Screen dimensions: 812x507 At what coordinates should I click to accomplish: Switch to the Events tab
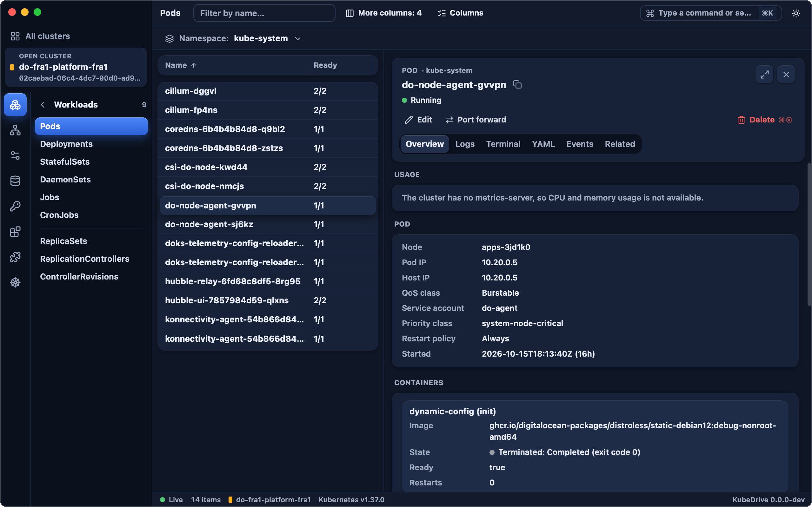pos(580,144)
